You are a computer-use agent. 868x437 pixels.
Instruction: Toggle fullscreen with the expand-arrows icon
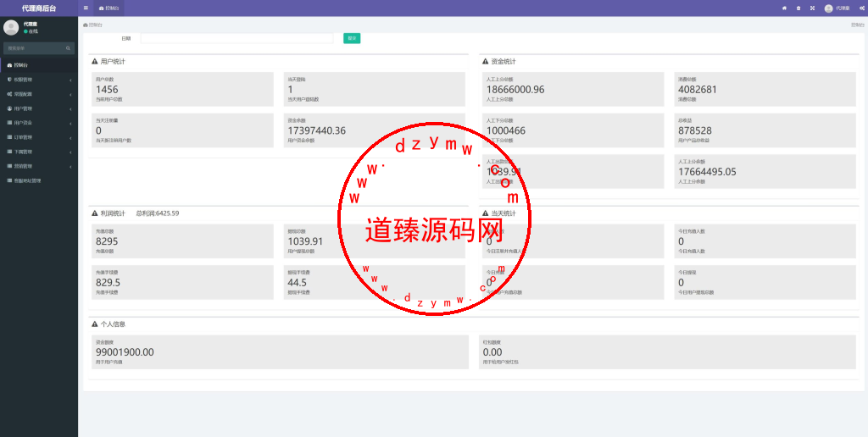(x=812, y=8)
